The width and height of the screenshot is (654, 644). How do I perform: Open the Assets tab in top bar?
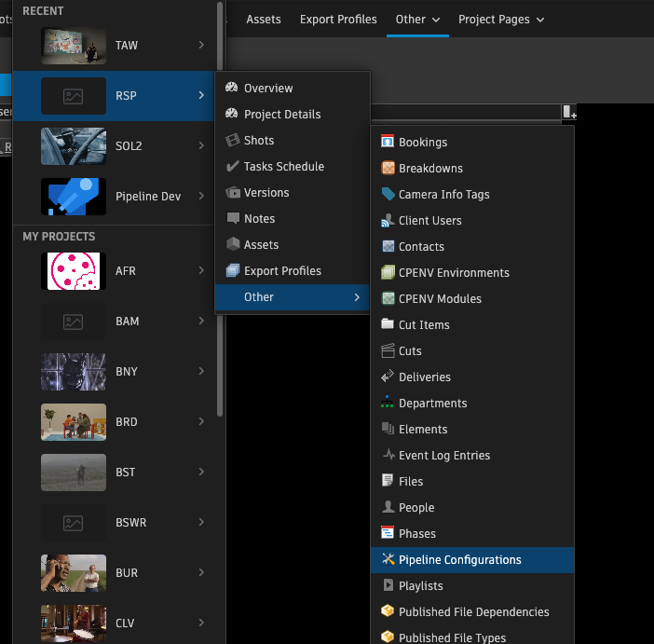point(264,20)
